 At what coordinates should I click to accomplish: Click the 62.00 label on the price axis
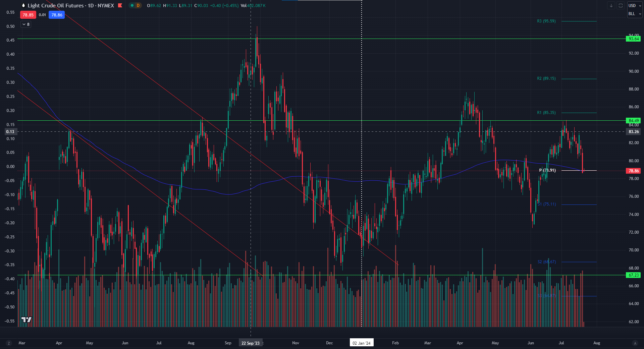tap(634, 322)
